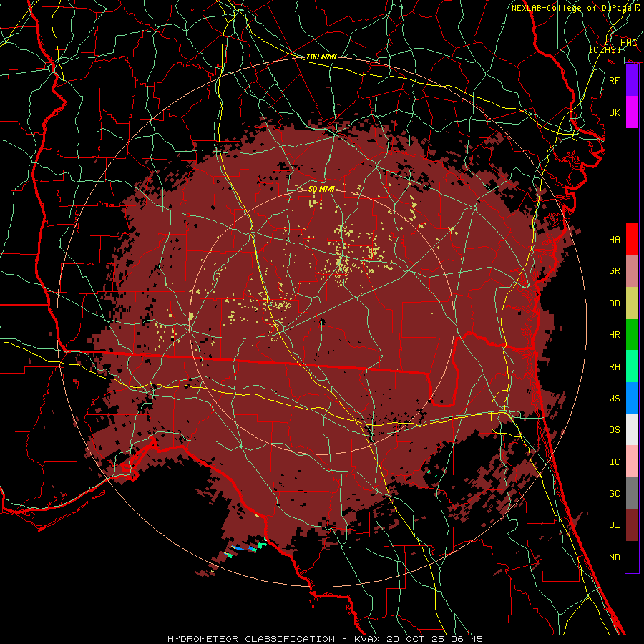The image size is (644, 644).
Task: Click the black ND legend swatch
Action: point(632,557)
